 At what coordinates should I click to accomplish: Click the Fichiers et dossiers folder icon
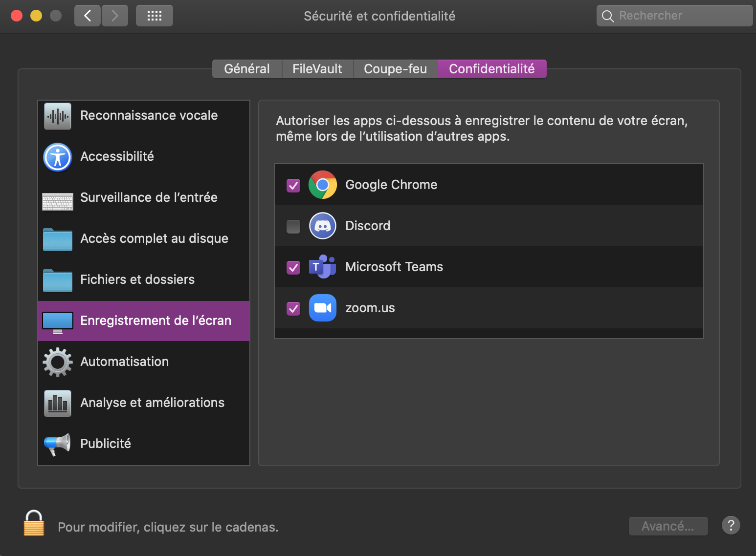click(x=58, y=280)
